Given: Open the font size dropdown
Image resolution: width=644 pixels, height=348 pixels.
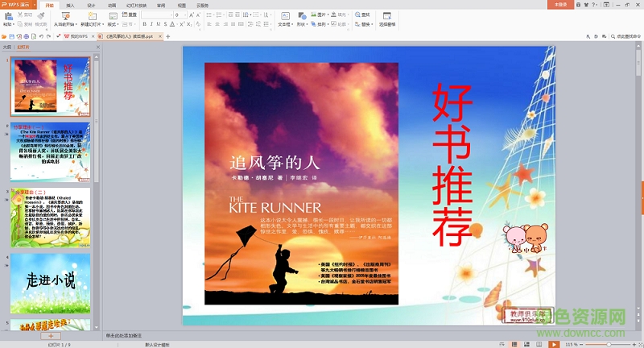Looking at the screenshot, I should [x=185, y=14].
